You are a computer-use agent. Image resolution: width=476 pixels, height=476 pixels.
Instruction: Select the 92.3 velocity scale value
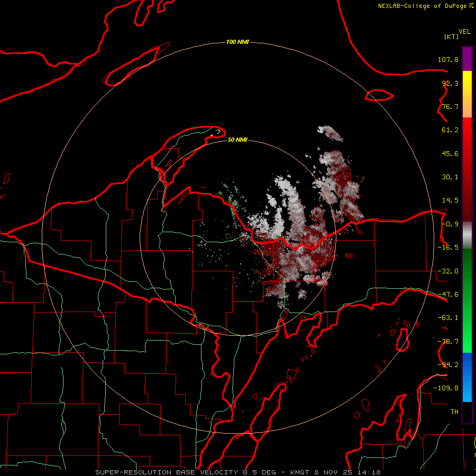[450, 83]
